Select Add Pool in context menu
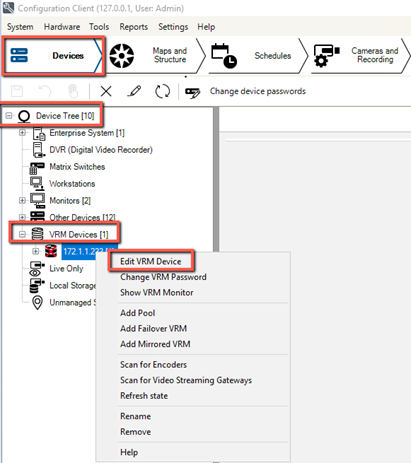Image resolution: width=411 pixels, height=463 pixels. click(x=138, y=313)
